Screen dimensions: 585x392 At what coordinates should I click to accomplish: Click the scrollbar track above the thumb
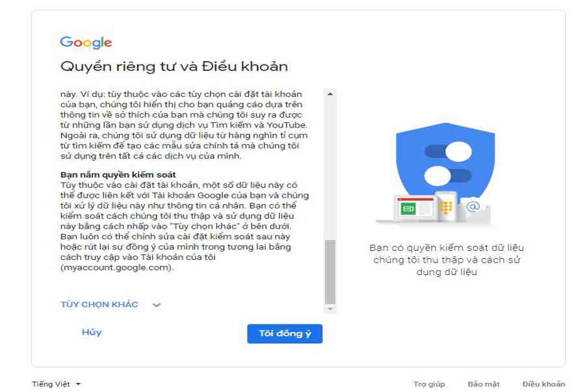coord(330,169)
